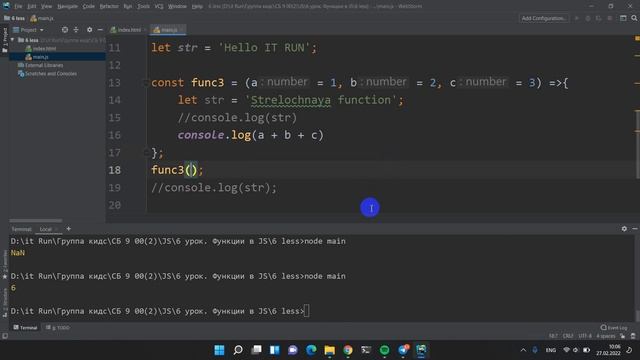Click the Debug bug icon in toolbar
This screenshot has width=640, height=360.
pos(588,18)
